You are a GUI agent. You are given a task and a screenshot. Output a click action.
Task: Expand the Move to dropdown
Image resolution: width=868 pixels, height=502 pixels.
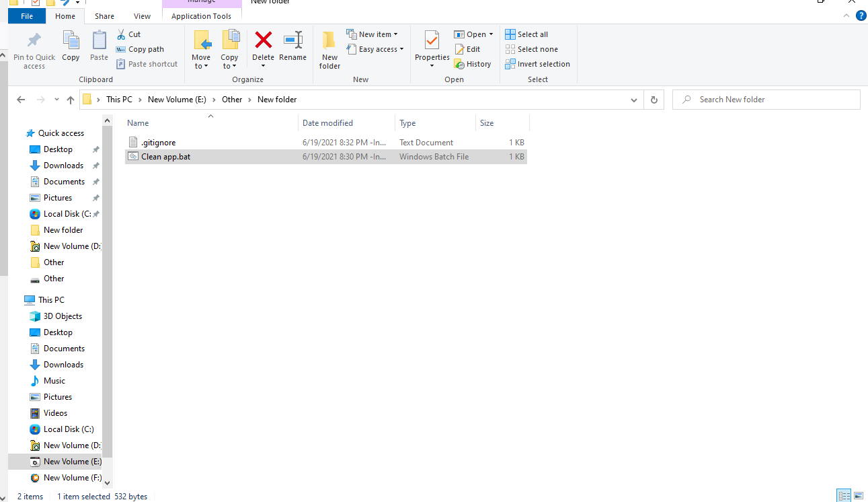click(201, 65)
